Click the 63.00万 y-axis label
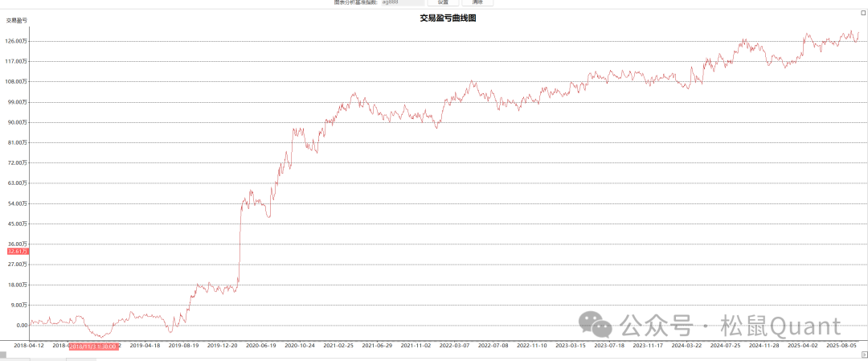 point(18,183)
